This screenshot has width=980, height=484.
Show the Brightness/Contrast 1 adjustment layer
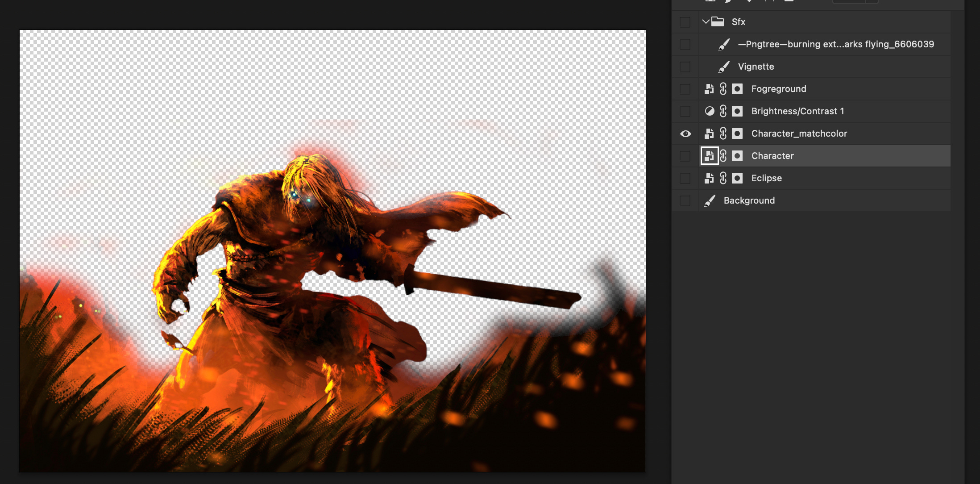[x=685, y=111]
